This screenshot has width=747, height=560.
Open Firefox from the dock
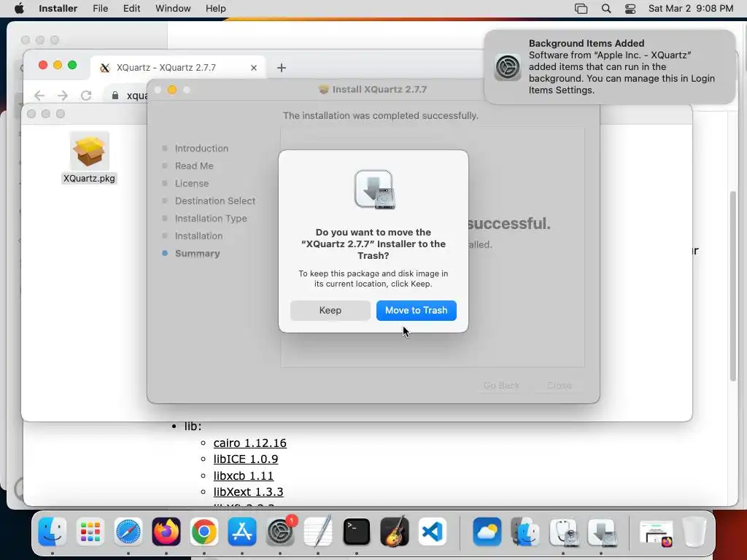[166, 532]
